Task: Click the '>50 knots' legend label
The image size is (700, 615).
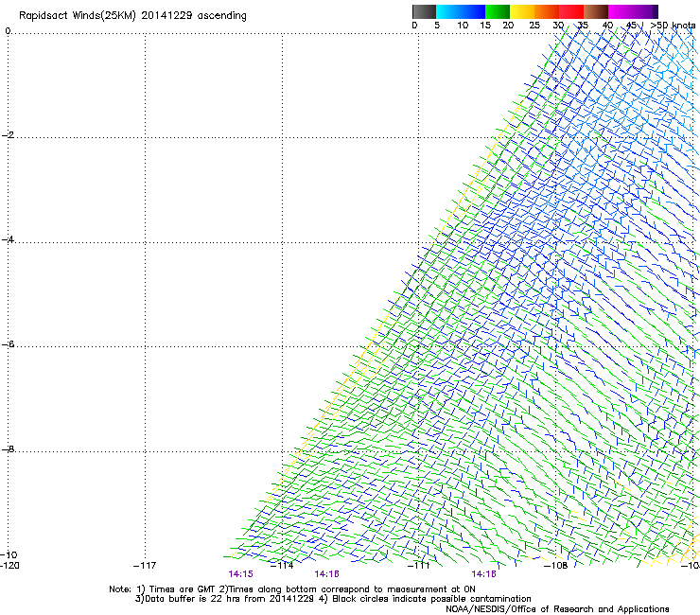Action: tap(673, 26)
